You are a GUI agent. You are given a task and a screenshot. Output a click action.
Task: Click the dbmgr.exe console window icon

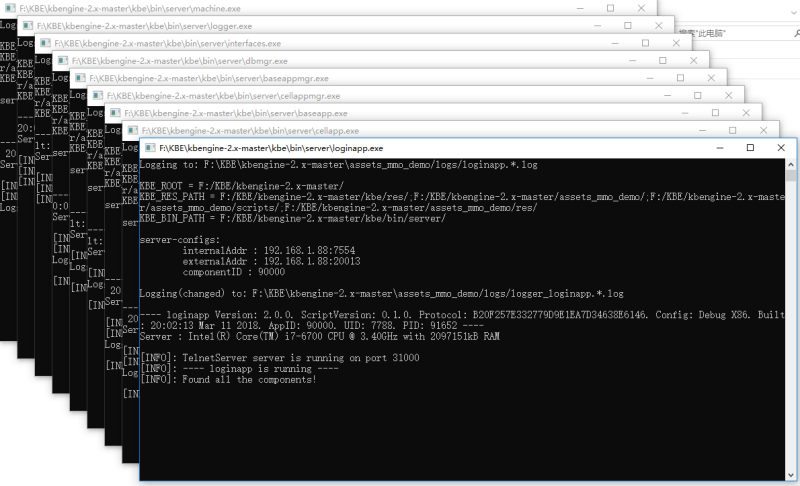click(62, 61)
